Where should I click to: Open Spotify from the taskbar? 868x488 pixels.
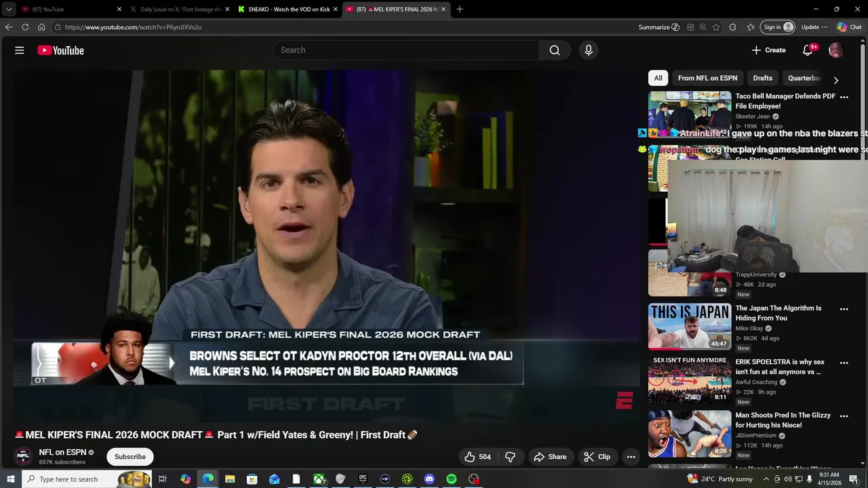click(x=452, y=479)
